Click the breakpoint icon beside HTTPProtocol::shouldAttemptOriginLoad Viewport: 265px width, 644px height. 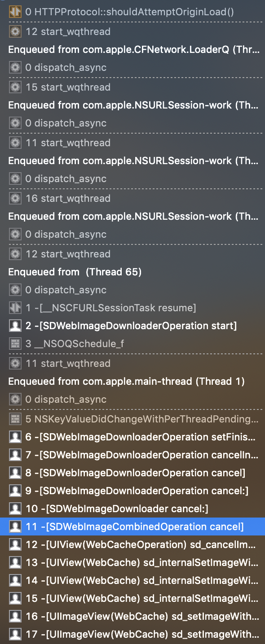pos(15,12)
